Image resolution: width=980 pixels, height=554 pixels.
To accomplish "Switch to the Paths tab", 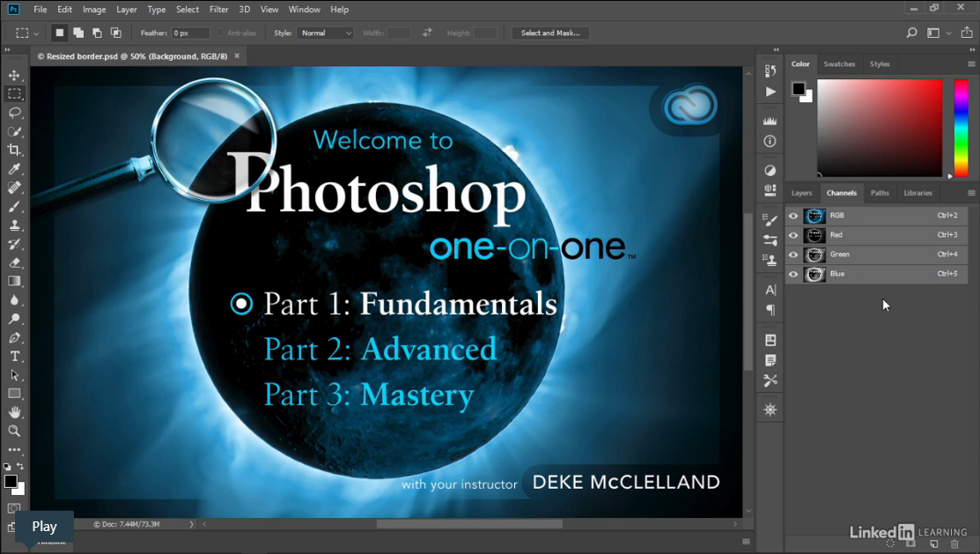I will (x=880, y=193).
